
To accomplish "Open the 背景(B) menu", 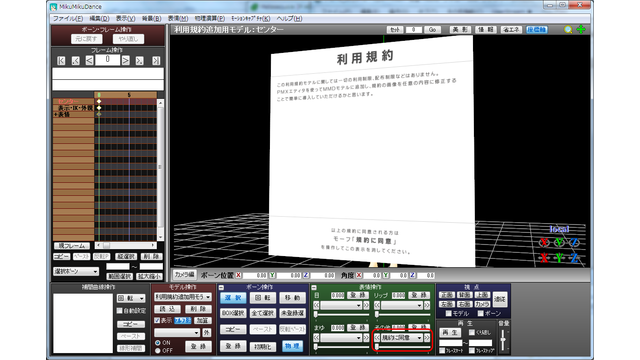I will click(151, 19).
